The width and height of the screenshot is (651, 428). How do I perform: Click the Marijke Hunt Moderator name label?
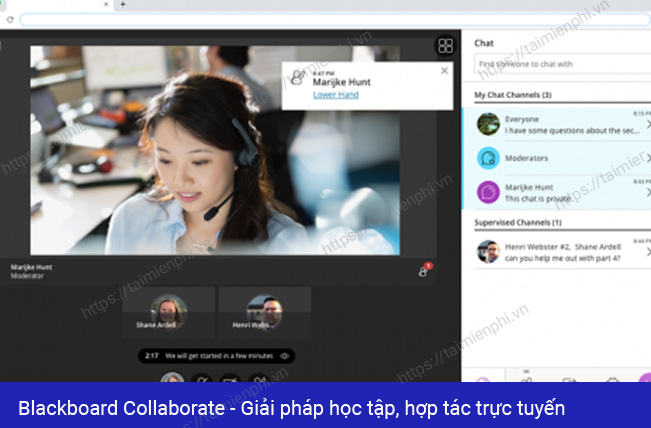tap(31, 271)
